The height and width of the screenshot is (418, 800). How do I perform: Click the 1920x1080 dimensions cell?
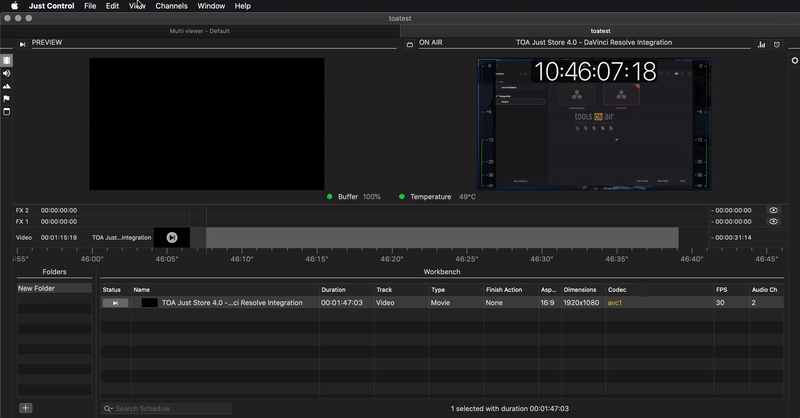[x=581, y=303]
